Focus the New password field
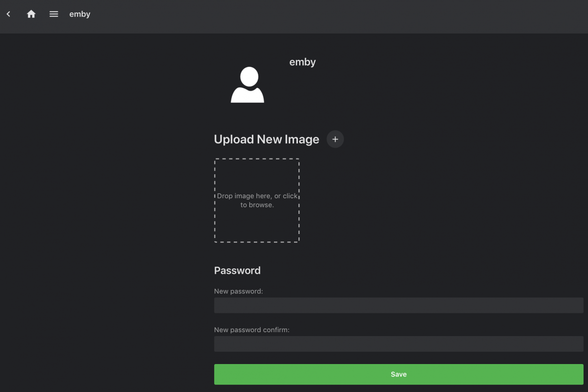The width and height of the screenshot is (588, 392). coord(398,305)
